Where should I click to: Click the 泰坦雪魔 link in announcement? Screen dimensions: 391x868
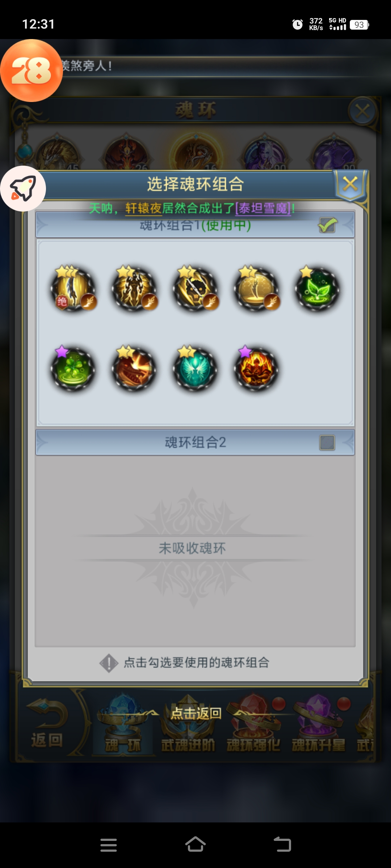pos(263,208)
